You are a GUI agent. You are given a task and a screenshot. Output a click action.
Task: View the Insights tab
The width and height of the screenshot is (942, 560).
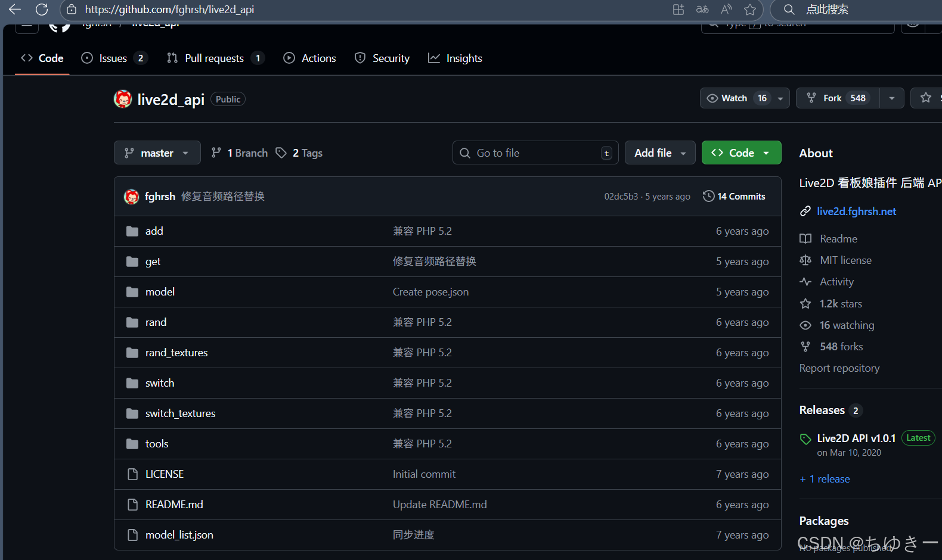pyautogui.click(x=455, y=58)
